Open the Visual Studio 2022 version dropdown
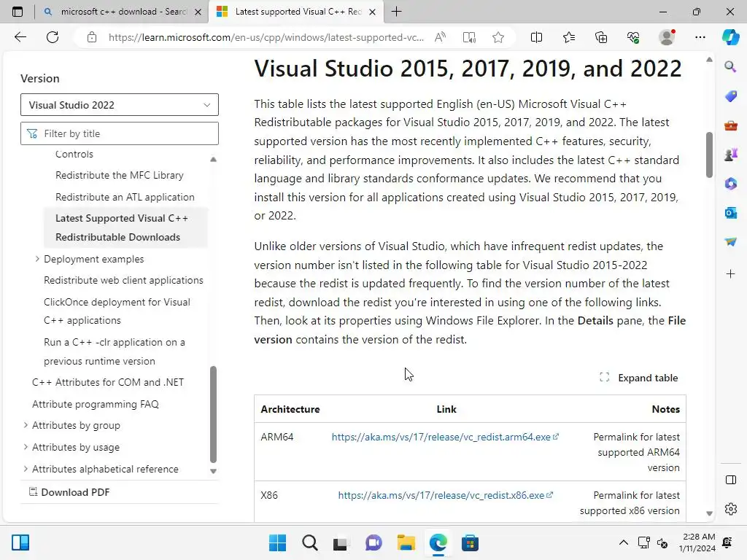Screen dimensions: 747x560 120,105
